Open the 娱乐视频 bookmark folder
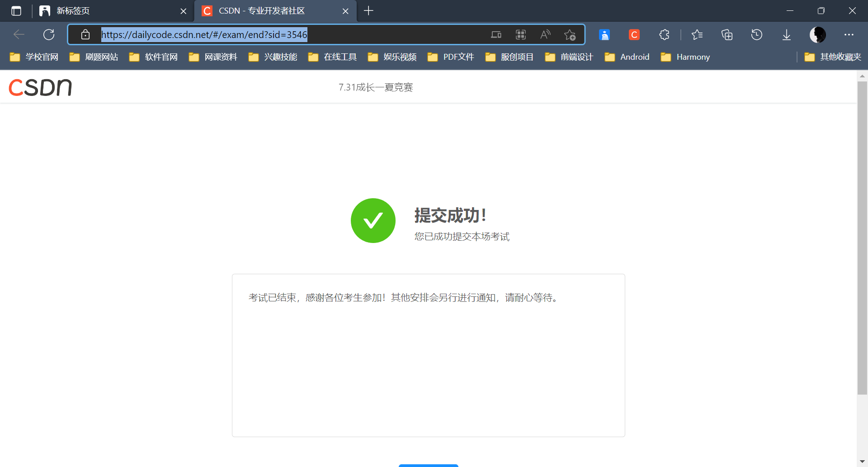 point(392,57)
